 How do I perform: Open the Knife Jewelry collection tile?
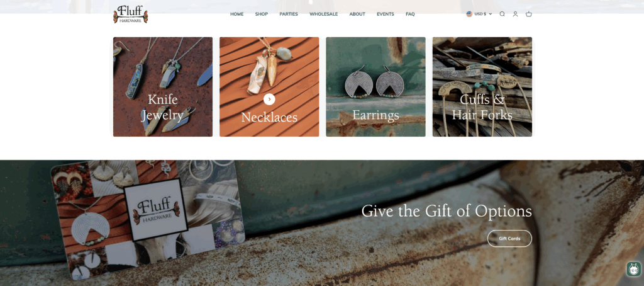(163, 87)
